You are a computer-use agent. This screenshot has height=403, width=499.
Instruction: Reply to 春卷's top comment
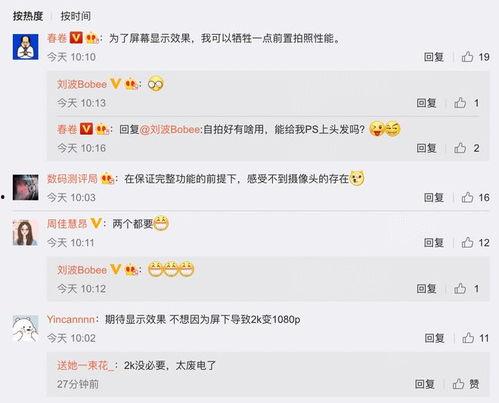pyautogui.click(x=434, y=57)
